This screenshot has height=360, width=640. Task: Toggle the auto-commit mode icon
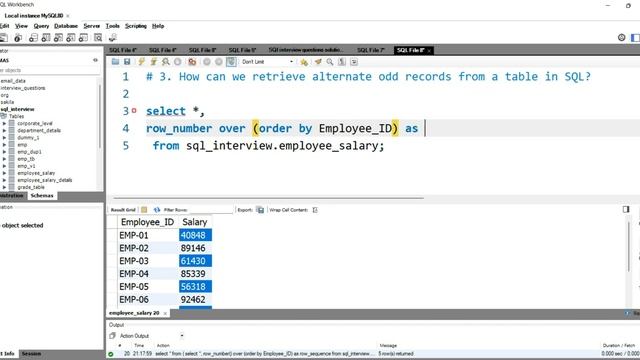click(x=231, y=62)
